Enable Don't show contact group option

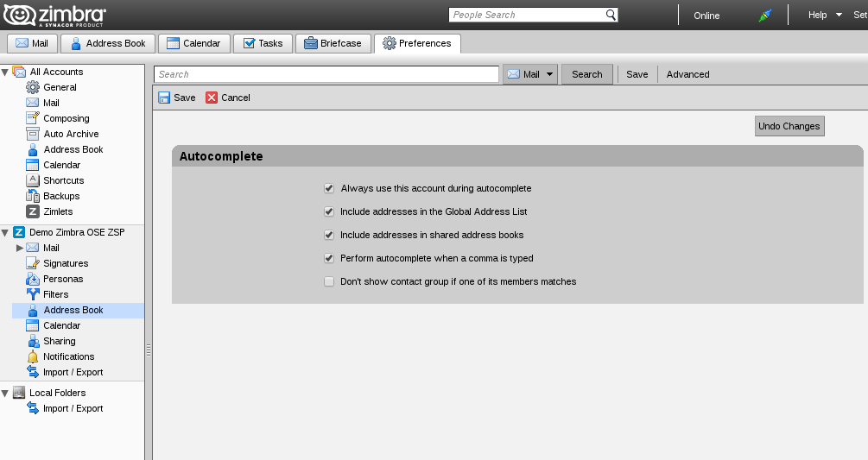coord(329,281)
